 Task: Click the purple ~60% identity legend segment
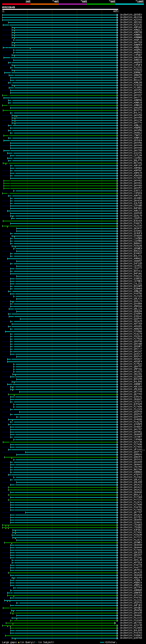[73, 4]
